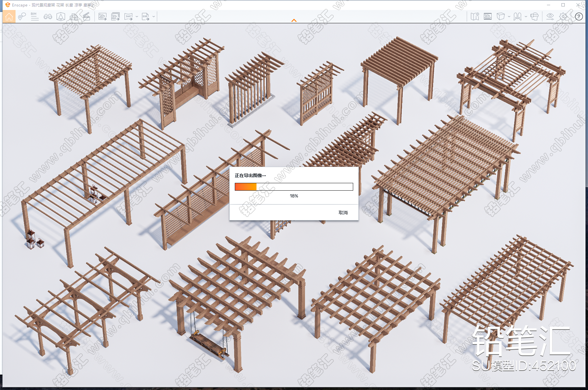Click the projection cube view icon

click(501, 16)
